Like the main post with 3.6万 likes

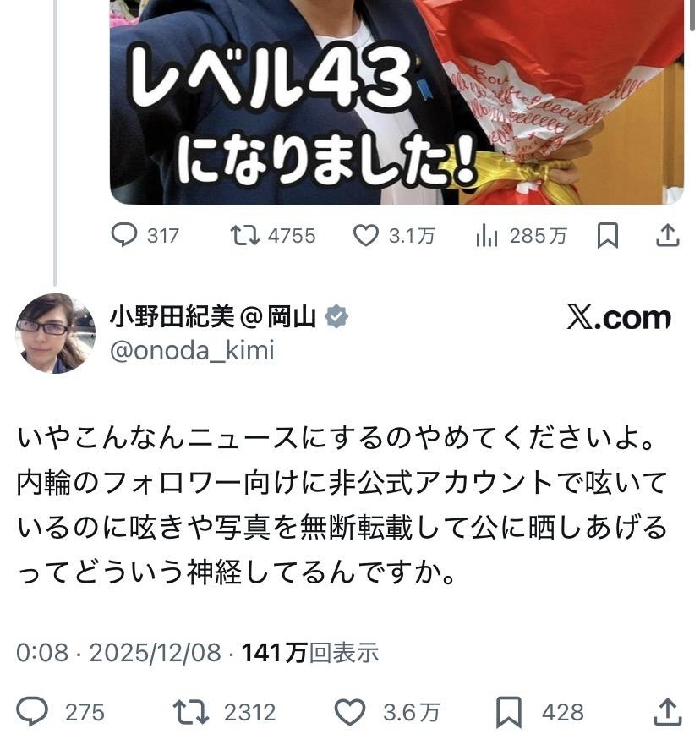coord(387,712)
